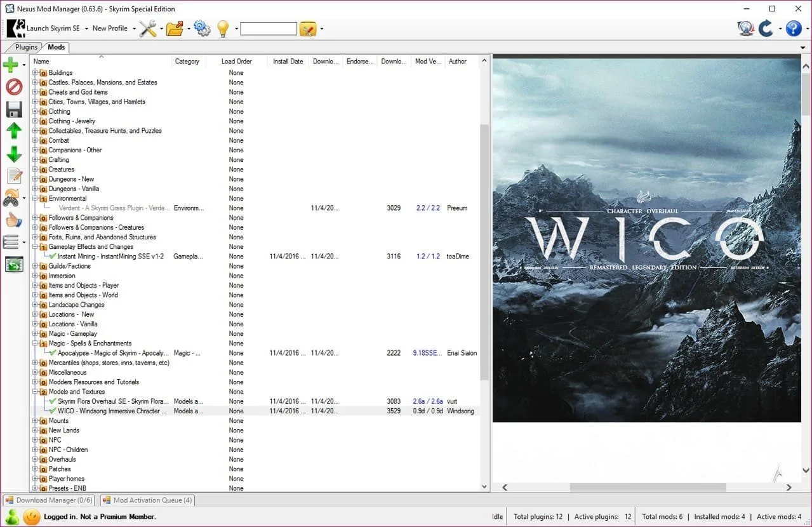Click the toolbar search text field
812x527 pixels.
(x=269, y=29)
